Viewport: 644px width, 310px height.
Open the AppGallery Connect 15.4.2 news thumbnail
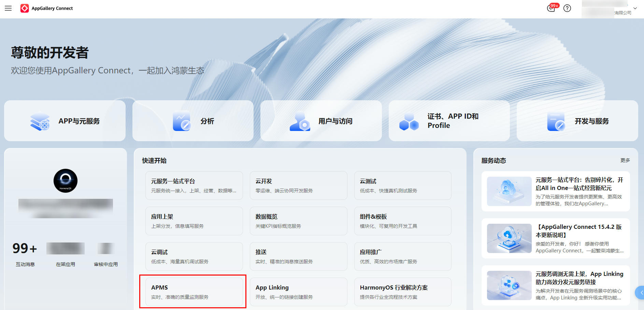509,238
